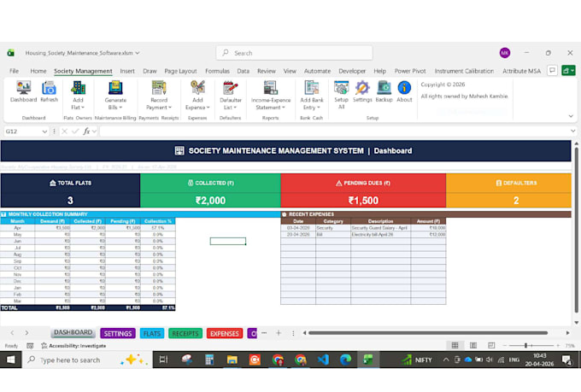This screenshot has height=392, width=581.
Task: Click Generate Bills icon
Action: [115, 96]
